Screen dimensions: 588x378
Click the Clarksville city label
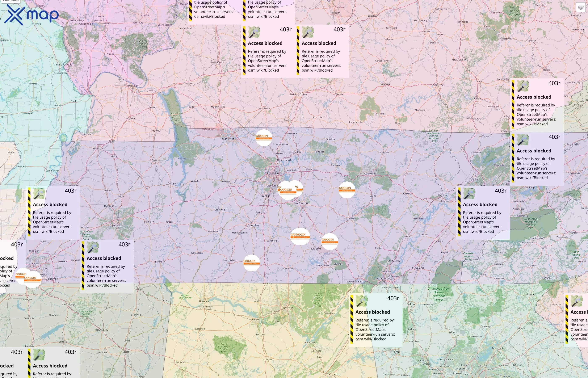point(228,139)
